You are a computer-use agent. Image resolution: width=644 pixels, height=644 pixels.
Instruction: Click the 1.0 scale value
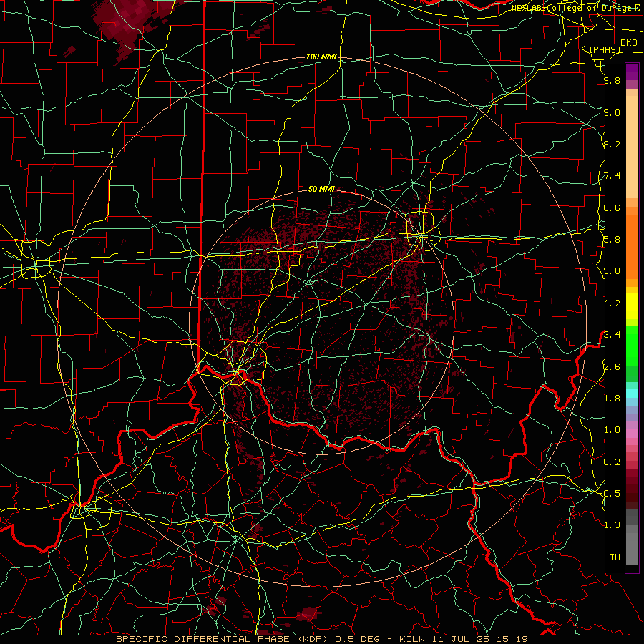click(x=612, y=430)
